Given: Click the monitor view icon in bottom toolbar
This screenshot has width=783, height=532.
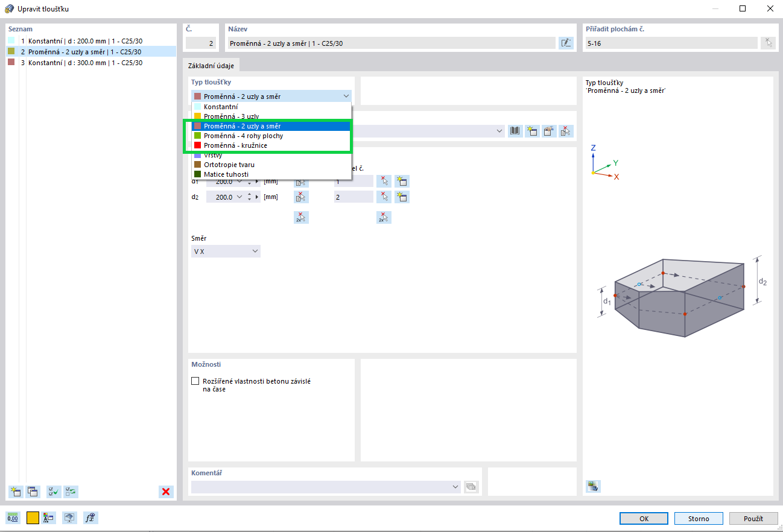Looking at the screenshot, I should [x=70, y=518].
